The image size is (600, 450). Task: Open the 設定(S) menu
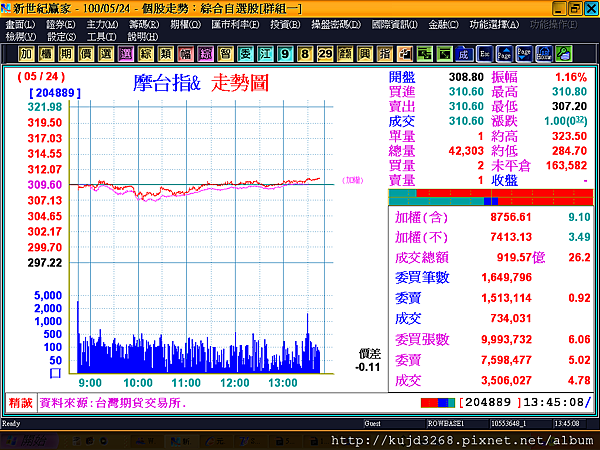61,37
